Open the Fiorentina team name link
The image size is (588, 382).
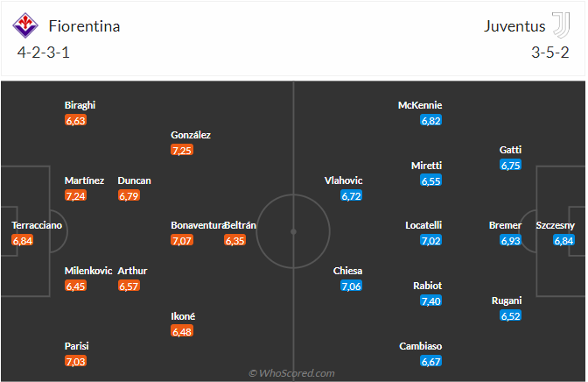pos(86,26)
